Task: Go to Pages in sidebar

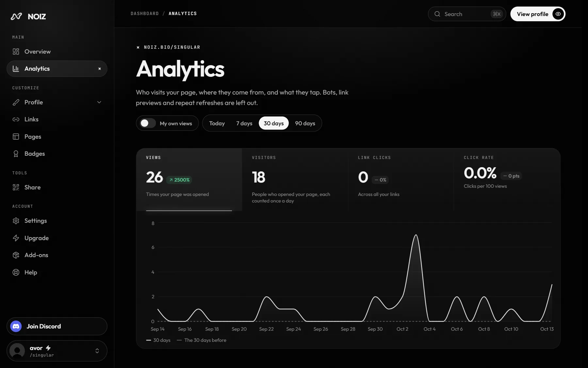Action: [x=57, y=136]
